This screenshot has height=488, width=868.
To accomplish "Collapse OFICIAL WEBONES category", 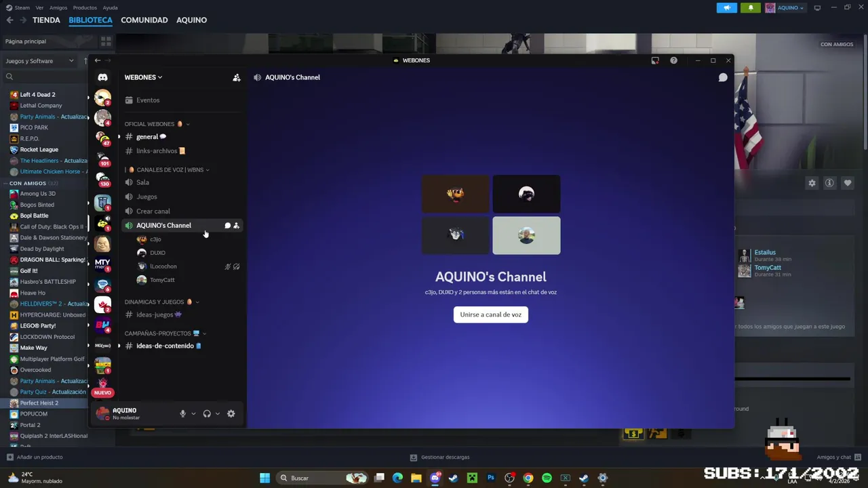I will [x=157, y=124].
